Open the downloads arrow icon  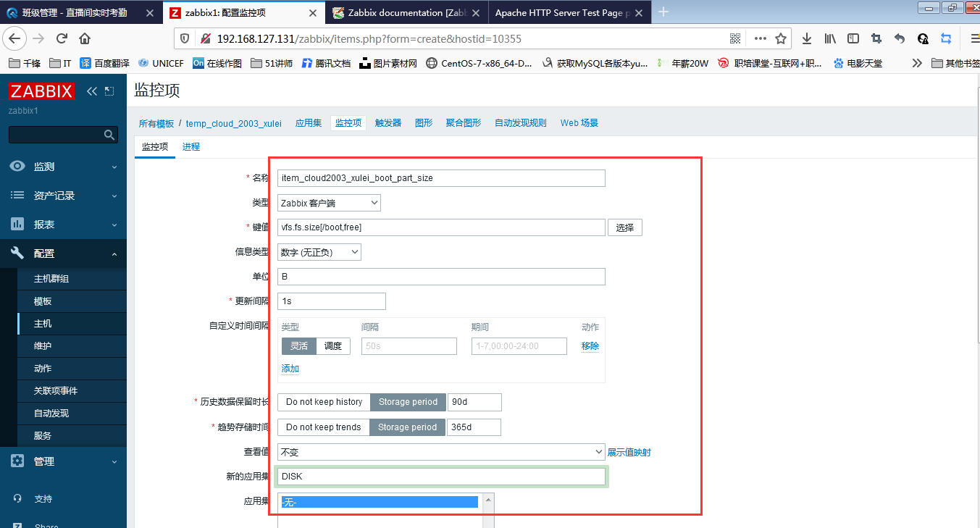click(807, 38)
